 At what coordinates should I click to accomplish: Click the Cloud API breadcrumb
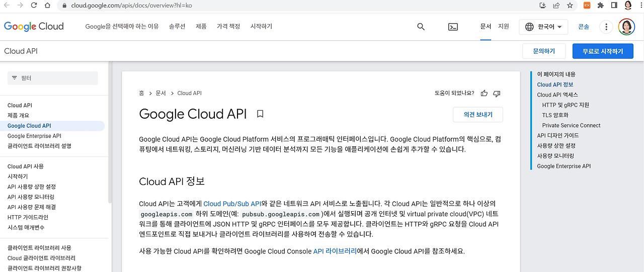click(189, 93)
